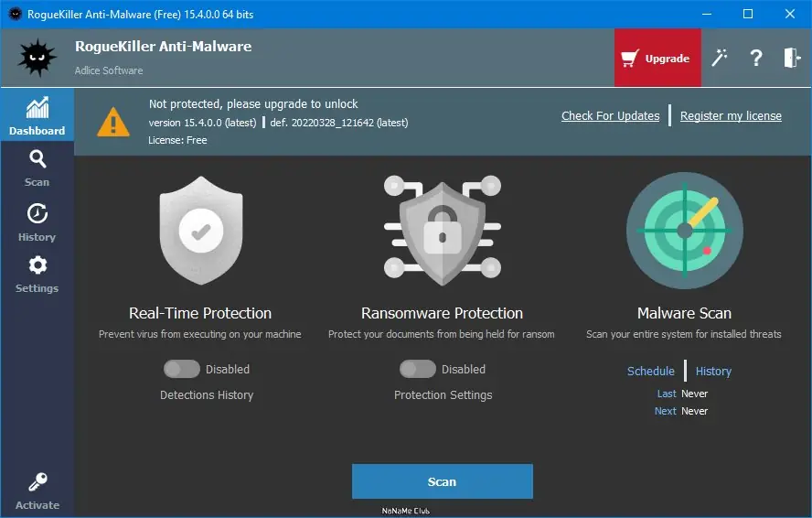This screenshot has height=518, width=812.
Task: Click the Real-Time Protection shield icon
Action: (199, 230)
